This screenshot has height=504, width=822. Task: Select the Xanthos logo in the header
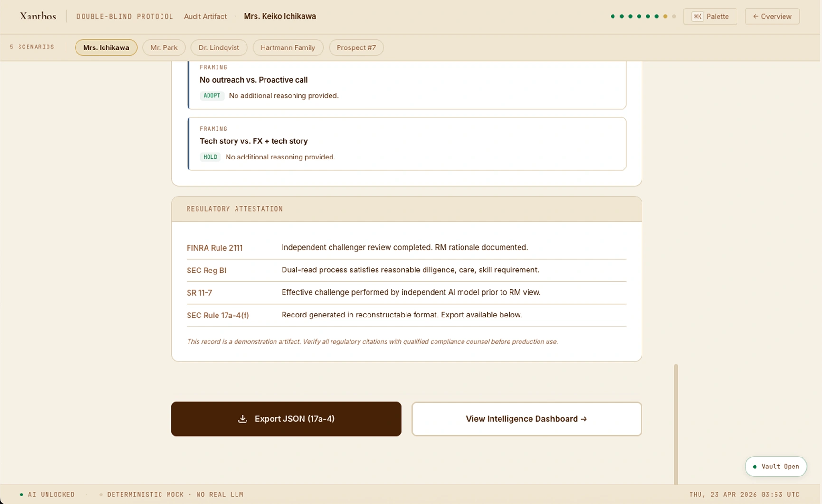(38, 16)
